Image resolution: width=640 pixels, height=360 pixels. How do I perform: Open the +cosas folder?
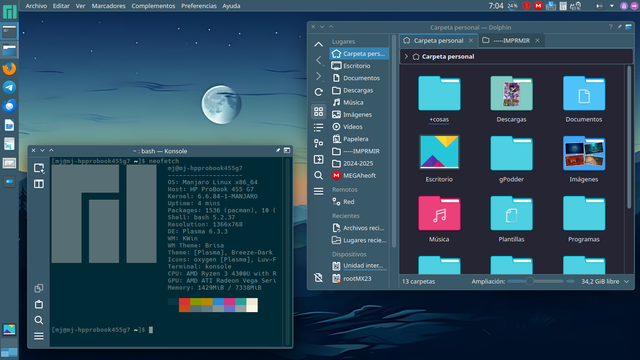pyautogui.click(x=439, y=99)
